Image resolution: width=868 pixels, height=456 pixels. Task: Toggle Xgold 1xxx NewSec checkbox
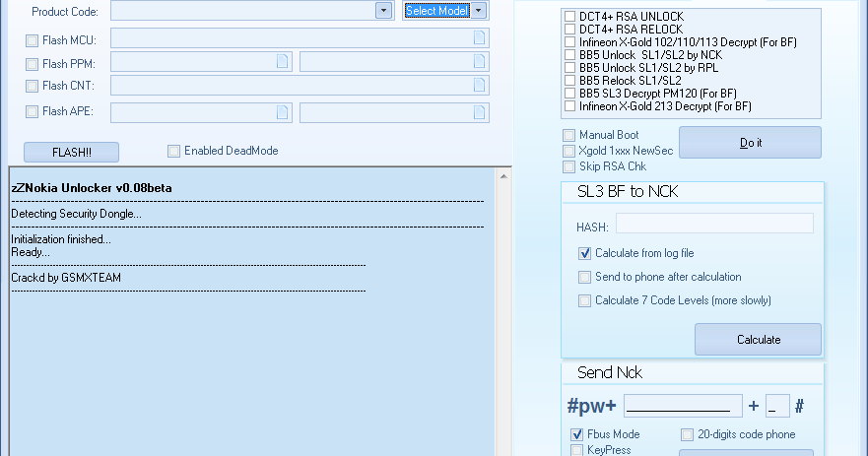click(x=568, y=151)
